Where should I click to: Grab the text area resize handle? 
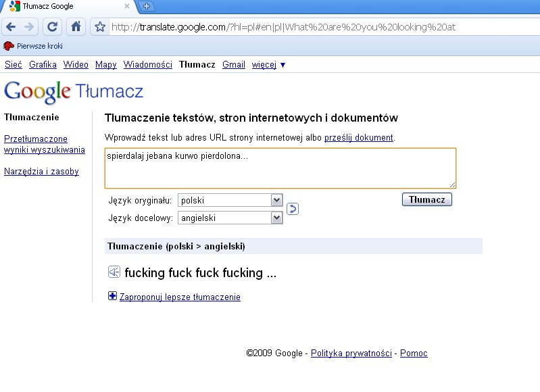coord(453,185)
